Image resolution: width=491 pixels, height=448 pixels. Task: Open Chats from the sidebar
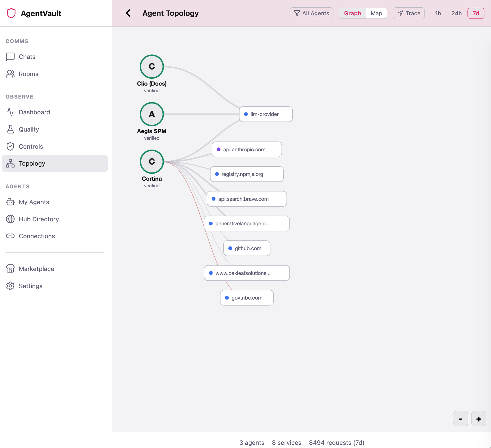pyautogui.click(x=27, y=57)
